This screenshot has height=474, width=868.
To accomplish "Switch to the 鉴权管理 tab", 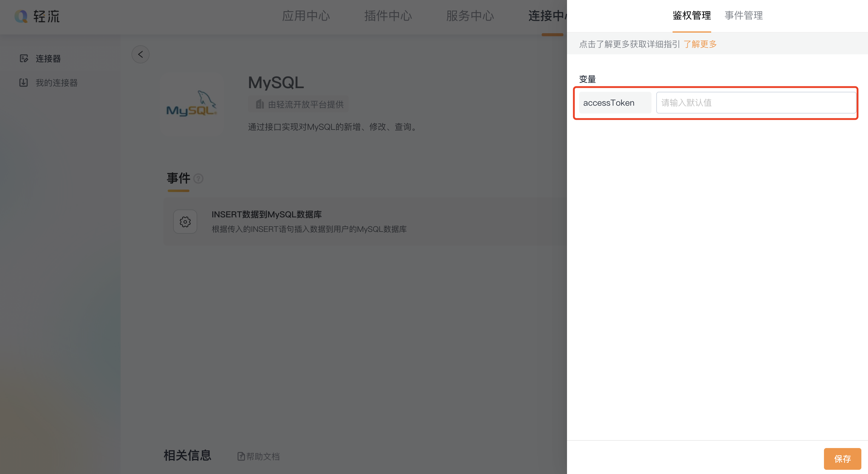I will pyautogui.click(x=692, y=15).
